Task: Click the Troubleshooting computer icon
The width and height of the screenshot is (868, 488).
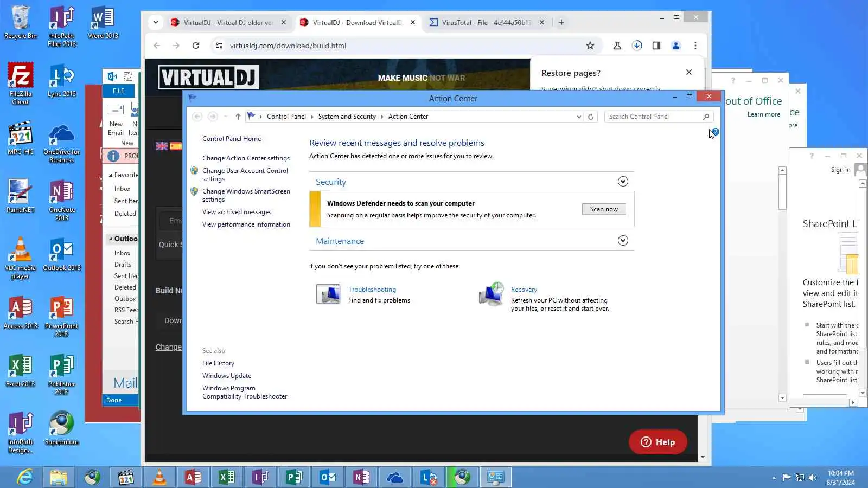Action: (328, 294)
